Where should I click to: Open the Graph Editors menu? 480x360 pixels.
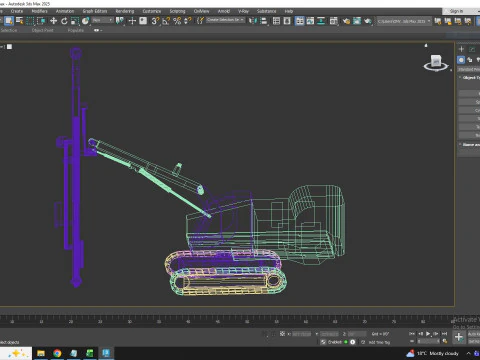point(95,11)
